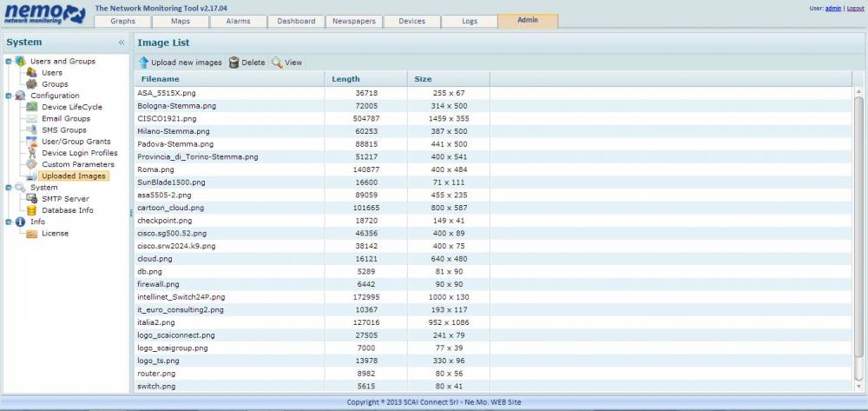
Task: Collapse the System side panel
Action: [122, 43]
